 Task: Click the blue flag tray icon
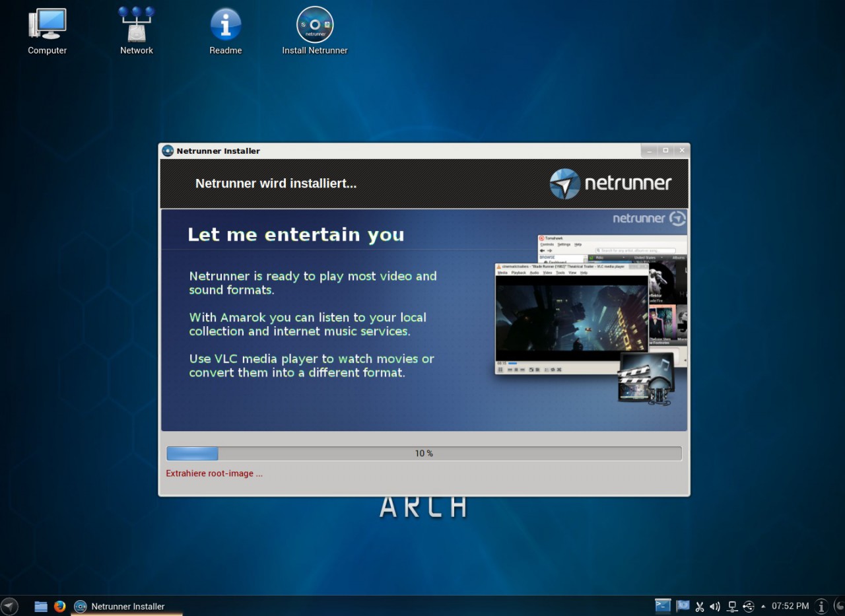683,605
